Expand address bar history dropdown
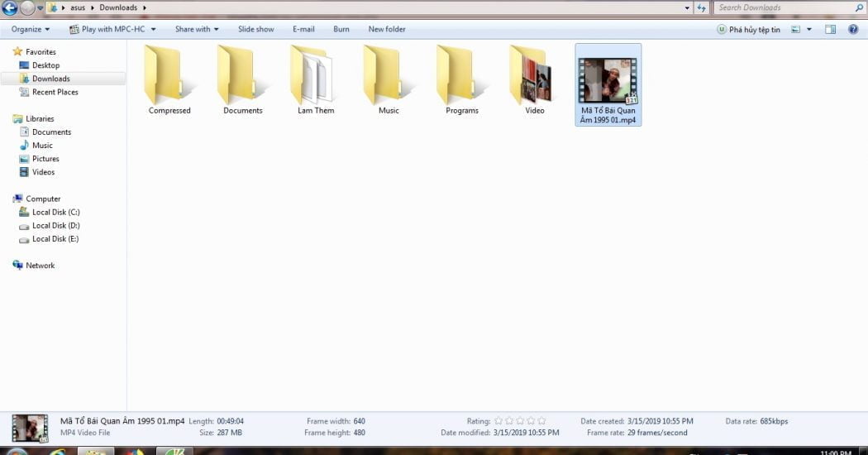The height and width of the screenshot is (455, 868). pyautogui.click(x=687, y=7)
